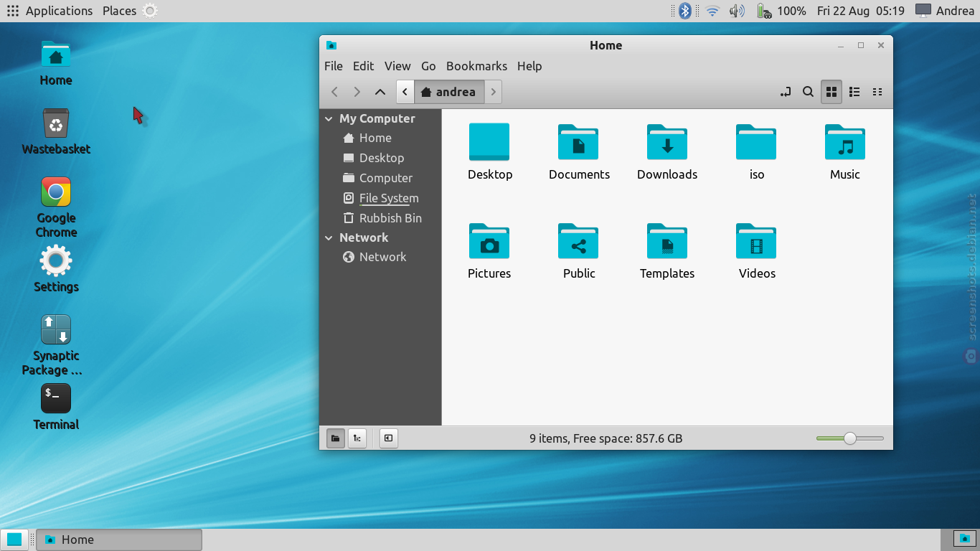Open the clock Fri 22 Aug 05:19

pos(861,11)
